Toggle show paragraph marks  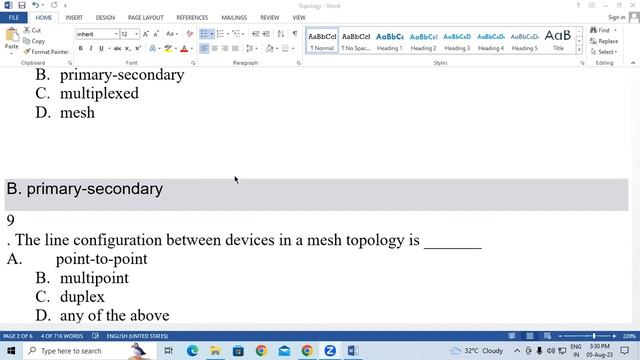click(x=295, y=34)
